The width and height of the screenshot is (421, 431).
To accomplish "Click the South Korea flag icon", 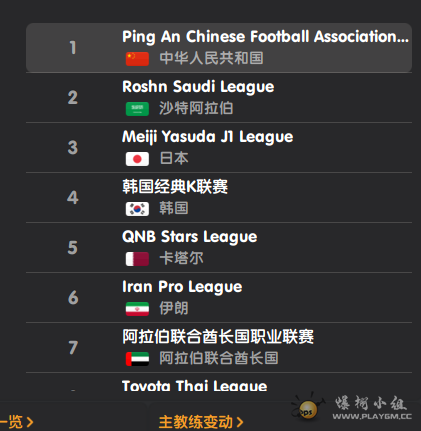I will [137, 209].
